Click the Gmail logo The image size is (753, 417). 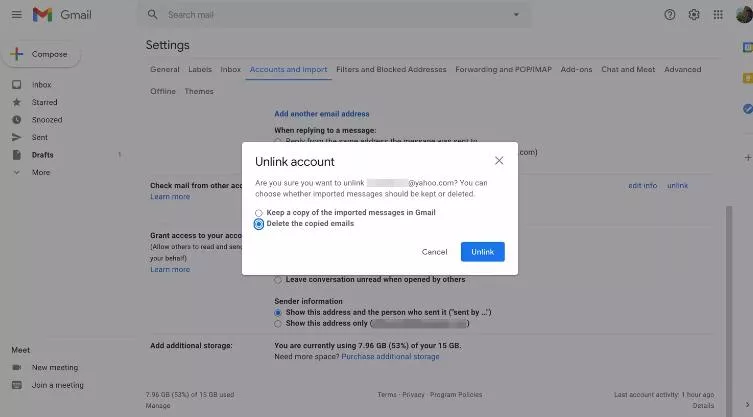(62, 15)
